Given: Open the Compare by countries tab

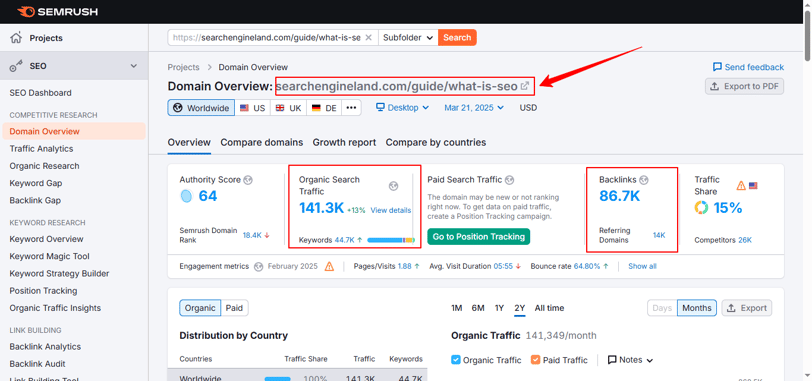Looking at the screenshot, I should coord(436,142).
